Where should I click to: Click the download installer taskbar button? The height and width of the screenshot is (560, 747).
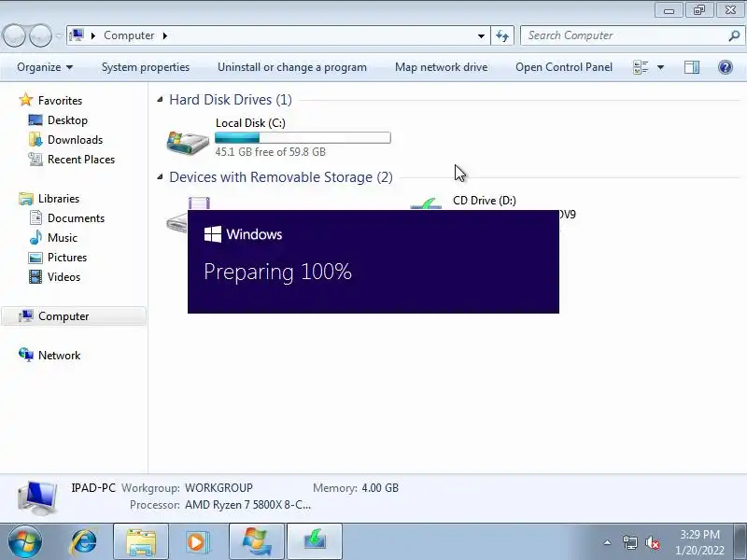click(x=315, y=542)
